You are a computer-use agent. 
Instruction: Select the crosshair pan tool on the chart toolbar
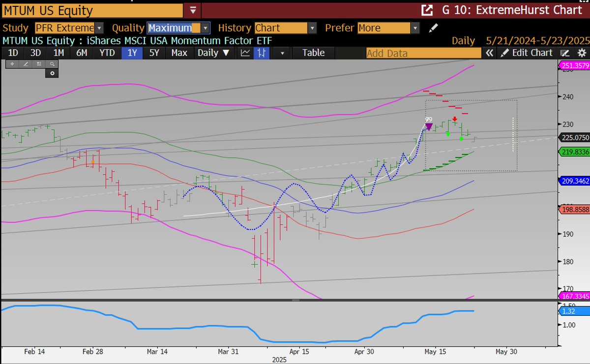pos(12,64)
